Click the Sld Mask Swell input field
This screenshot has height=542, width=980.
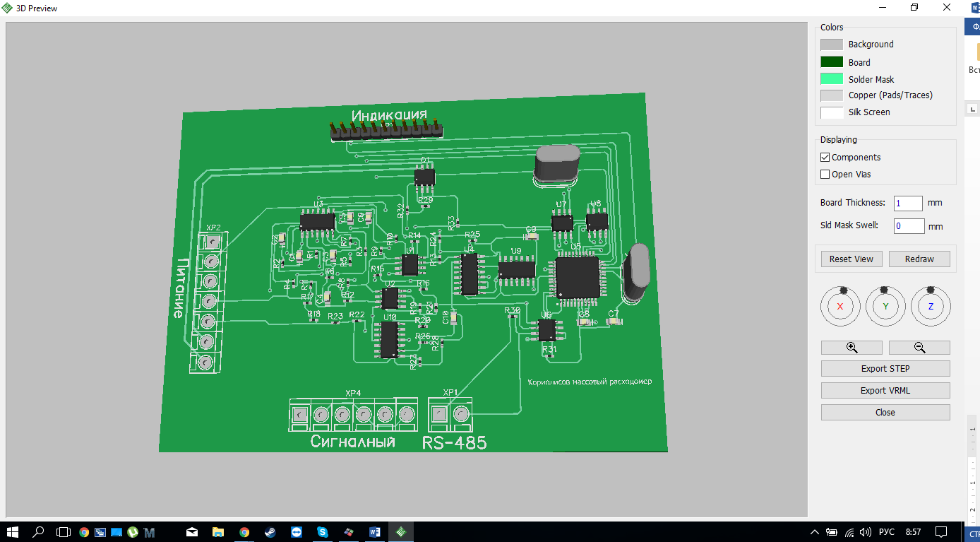tap(909, 226)
